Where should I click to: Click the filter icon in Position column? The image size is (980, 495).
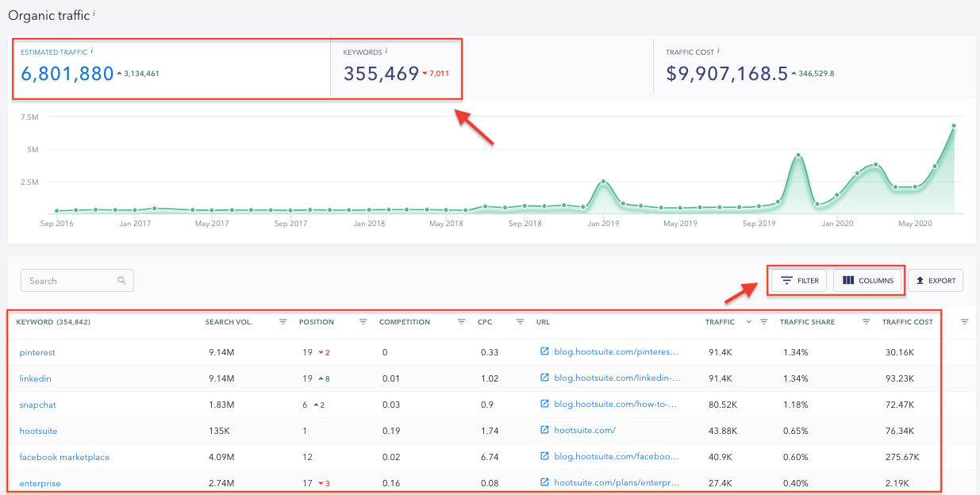(363, 322)
